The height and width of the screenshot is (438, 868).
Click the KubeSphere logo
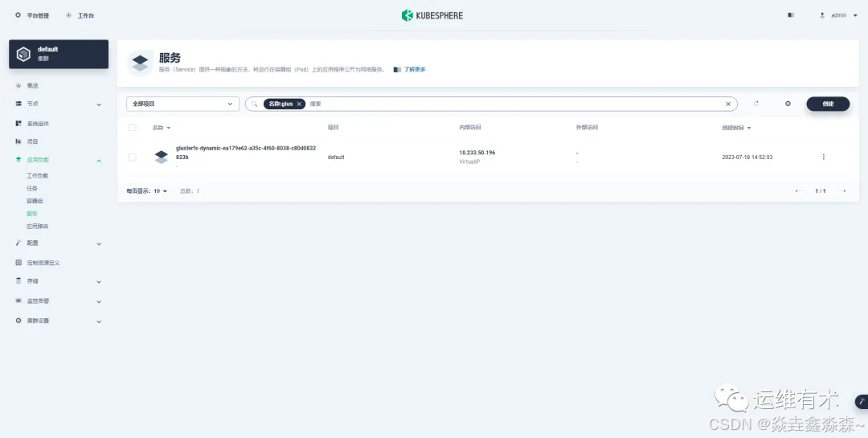coord(432,15)
